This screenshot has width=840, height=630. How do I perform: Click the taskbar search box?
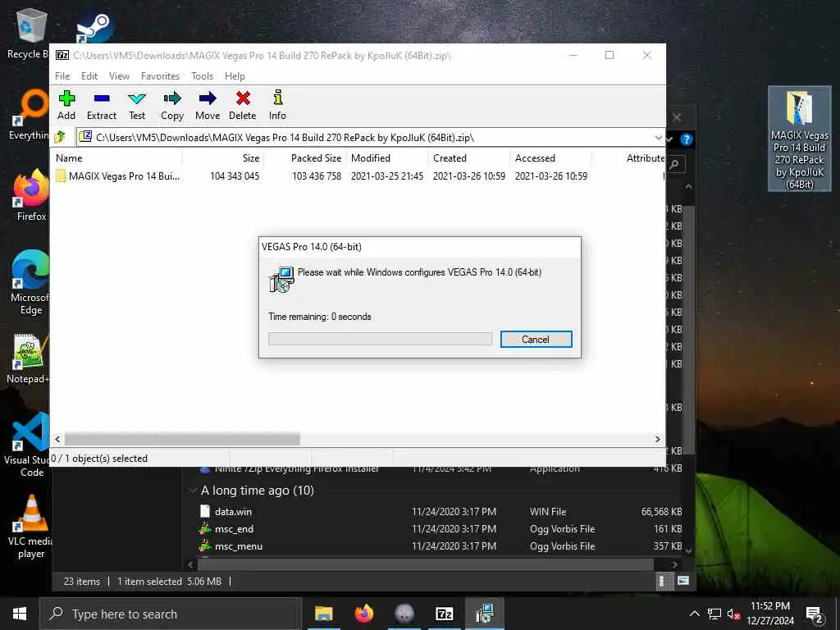point(171,614)
